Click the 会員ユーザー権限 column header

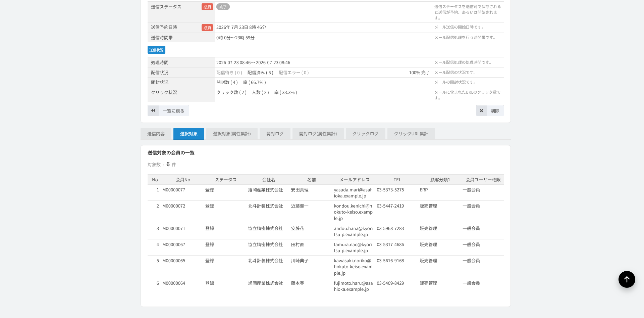coord(483,180)
